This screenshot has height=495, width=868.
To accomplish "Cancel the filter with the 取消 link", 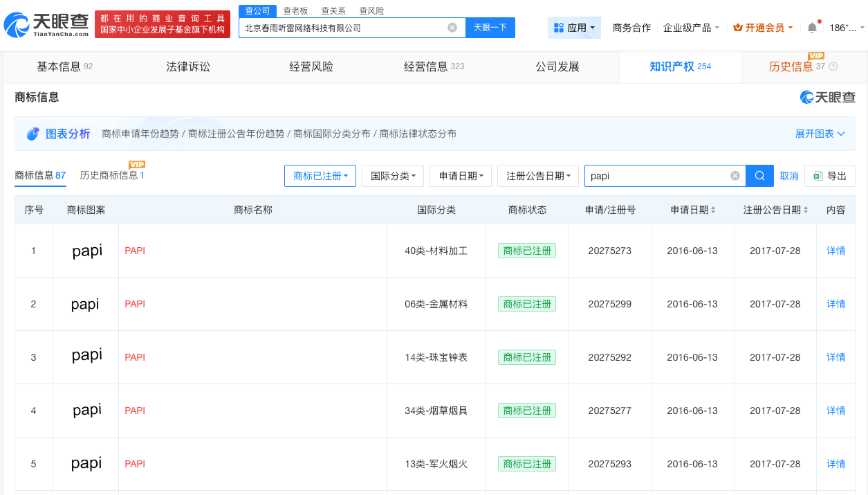I will click(788, 175).
